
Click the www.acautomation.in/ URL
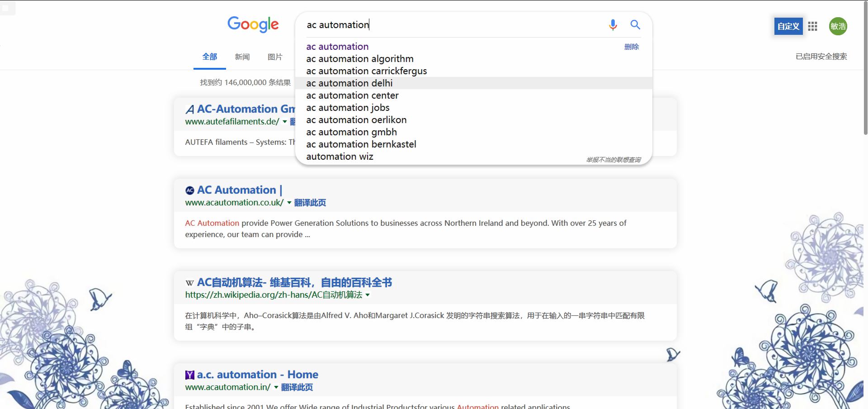click(228, 387)
